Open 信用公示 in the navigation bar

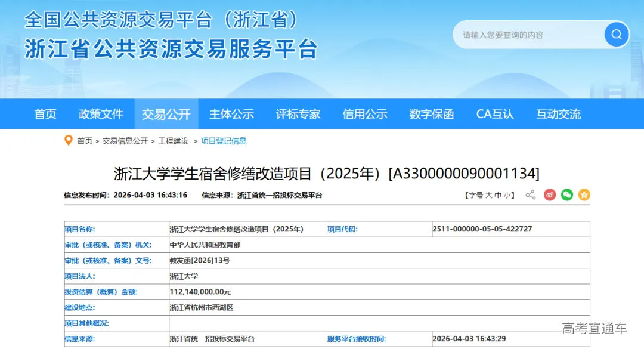pyautogui.click(x=365, y=114)
